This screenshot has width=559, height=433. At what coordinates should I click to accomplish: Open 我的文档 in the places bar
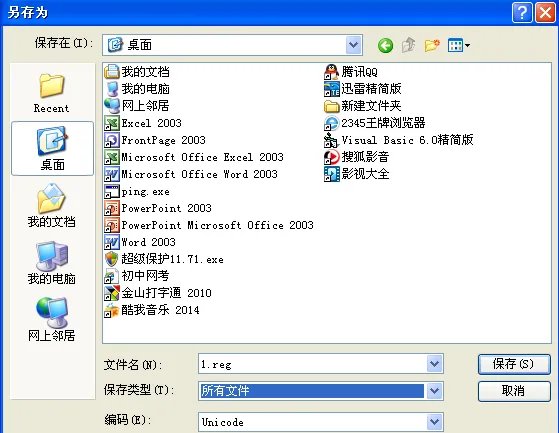click(52, 206)
